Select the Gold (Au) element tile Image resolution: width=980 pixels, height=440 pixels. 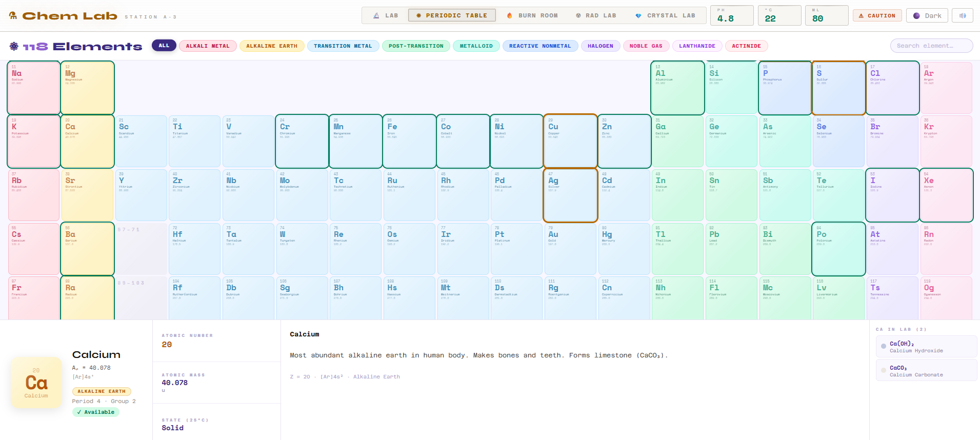(x=570, y=249)
